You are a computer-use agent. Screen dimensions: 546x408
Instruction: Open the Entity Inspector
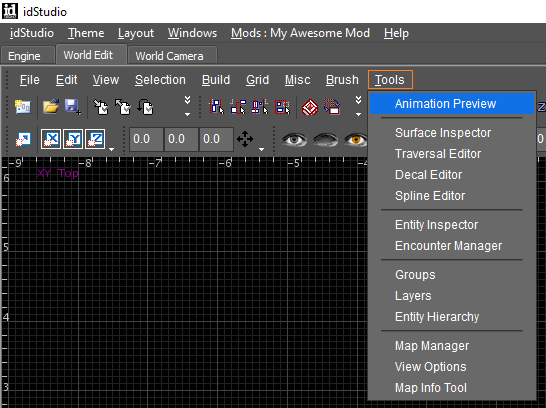point(452,225)
